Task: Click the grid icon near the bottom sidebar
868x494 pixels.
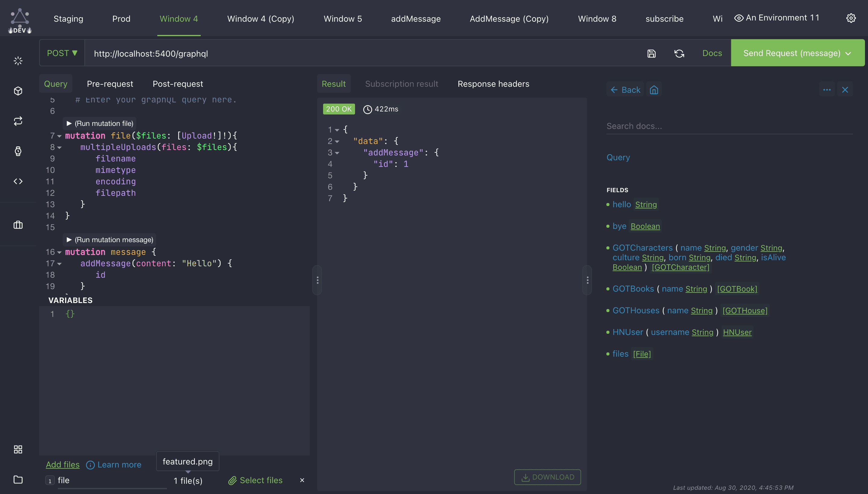Action: (x=18, y=449)
